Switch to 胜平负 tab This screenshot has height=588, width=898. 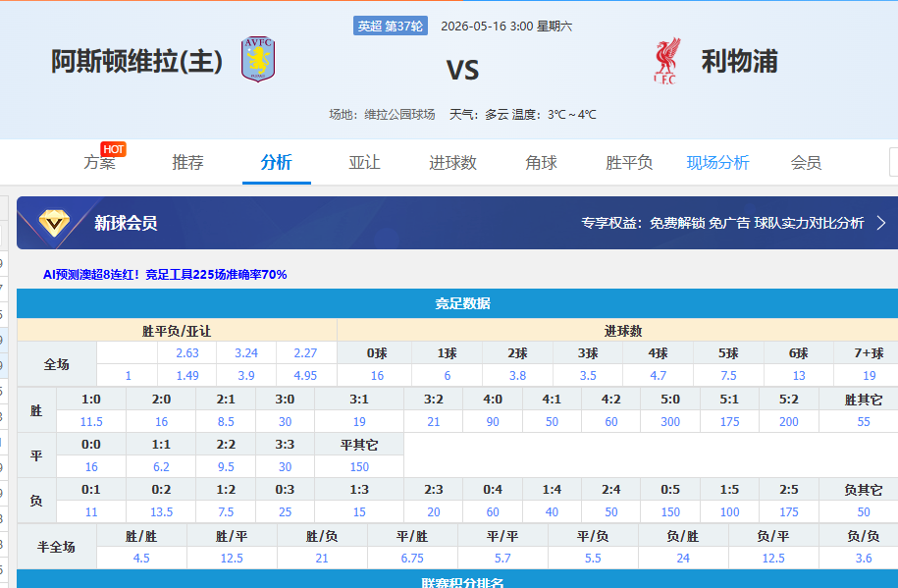point(629,163)
